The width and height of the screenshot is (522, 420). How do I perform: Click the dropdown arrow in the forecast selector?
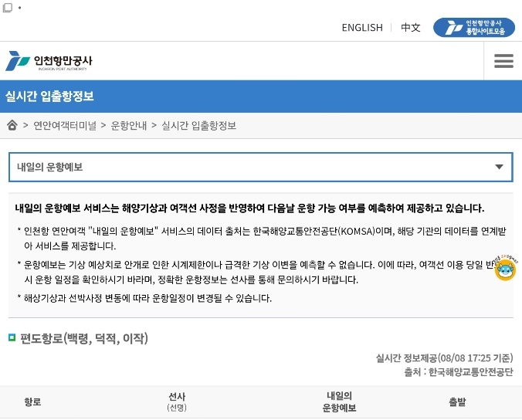499,167
